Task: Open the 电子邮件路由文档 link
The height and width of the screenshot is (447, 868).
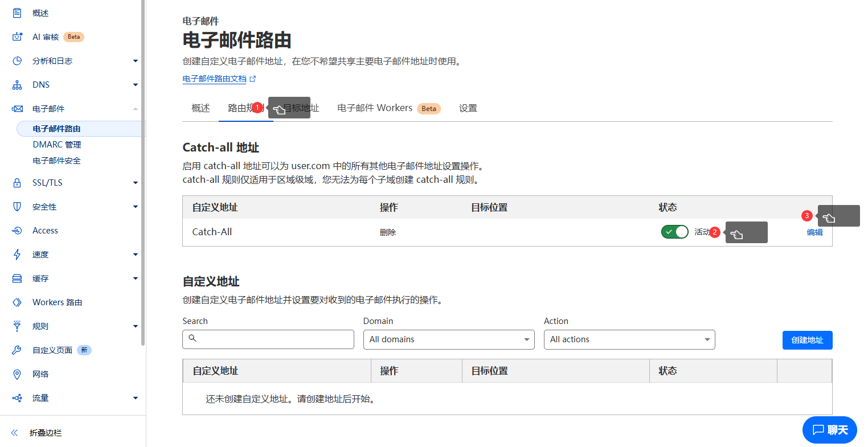Action: [215, 79]
